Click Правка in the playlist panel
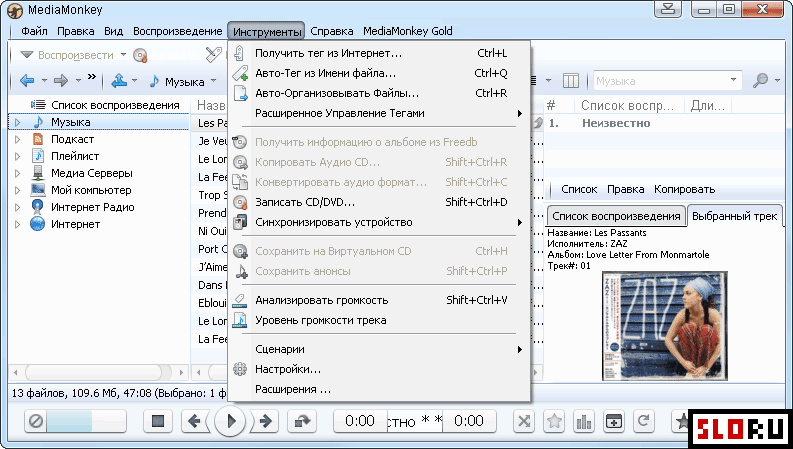The width and height of the screenshot is (793, 449). (626, 190)
